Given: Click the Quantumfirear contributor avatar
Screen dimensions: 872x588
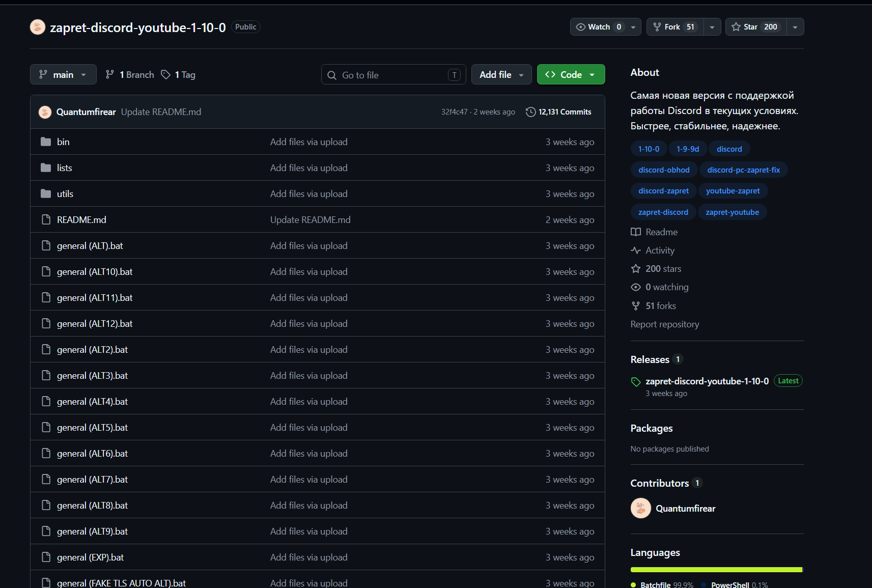Looking at the screenshot, I should 641,508.
